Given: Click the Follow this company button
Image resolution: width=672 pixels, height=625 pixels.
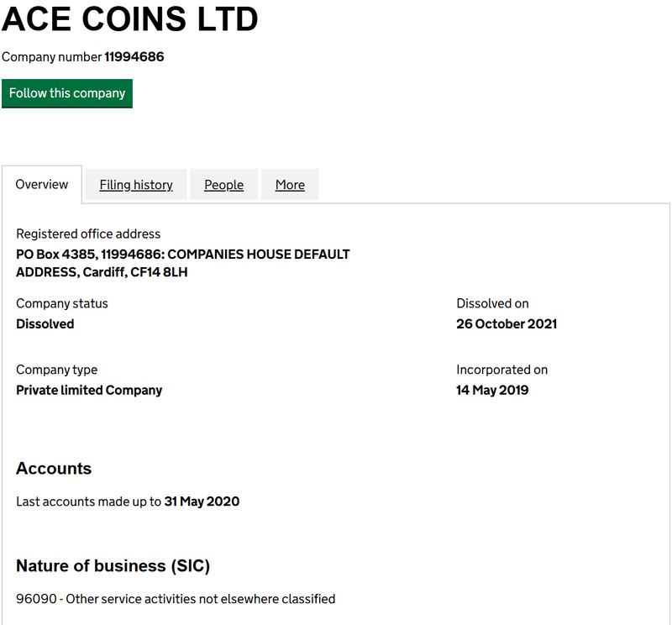Looking at the screenshot, I should tap(67, 93).
